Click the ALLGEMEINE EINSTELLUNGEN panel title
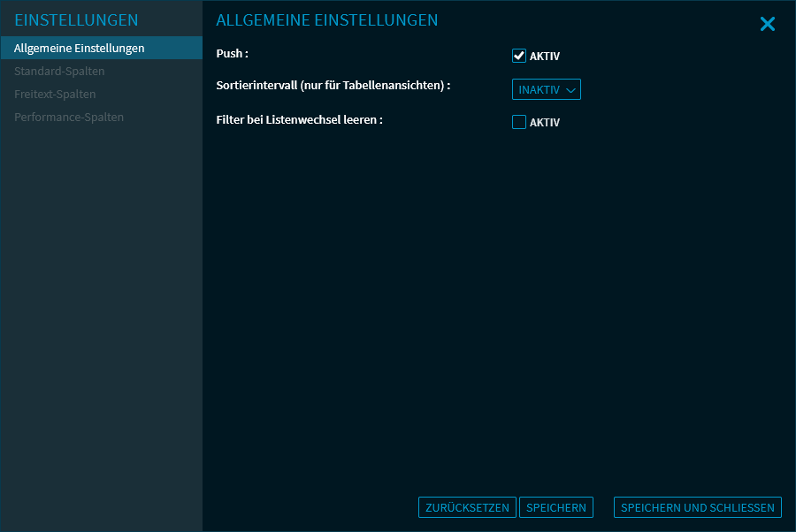 click(x=327, y=19)
